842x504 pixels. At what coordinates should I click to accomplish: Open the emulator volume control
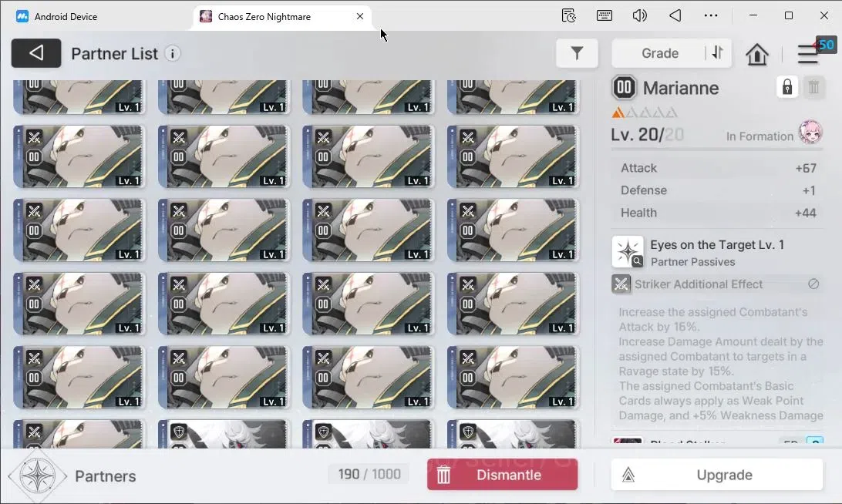(x=639, y=15)
